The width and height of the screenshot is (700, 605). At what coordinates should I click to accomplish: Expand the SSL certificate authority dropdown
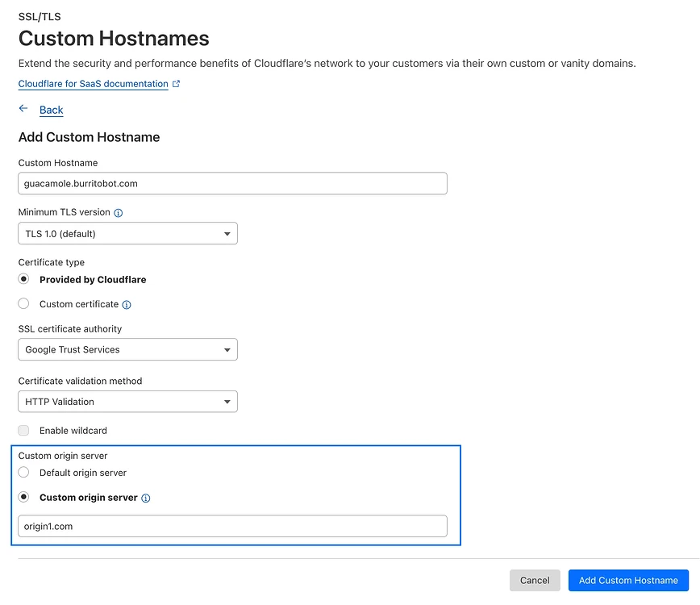click(x=127, y=350)
